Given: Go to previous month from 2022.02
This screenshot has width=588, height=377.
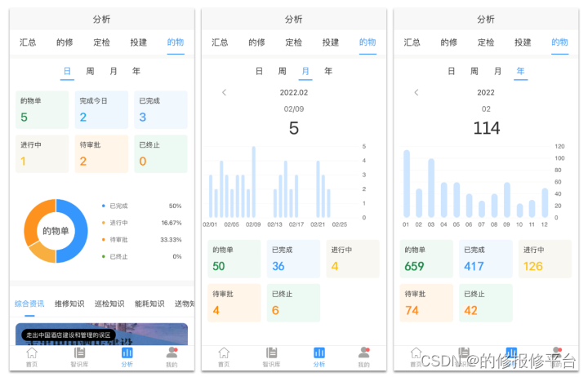Looking at the screenshot, I should (x=225, y=92).
